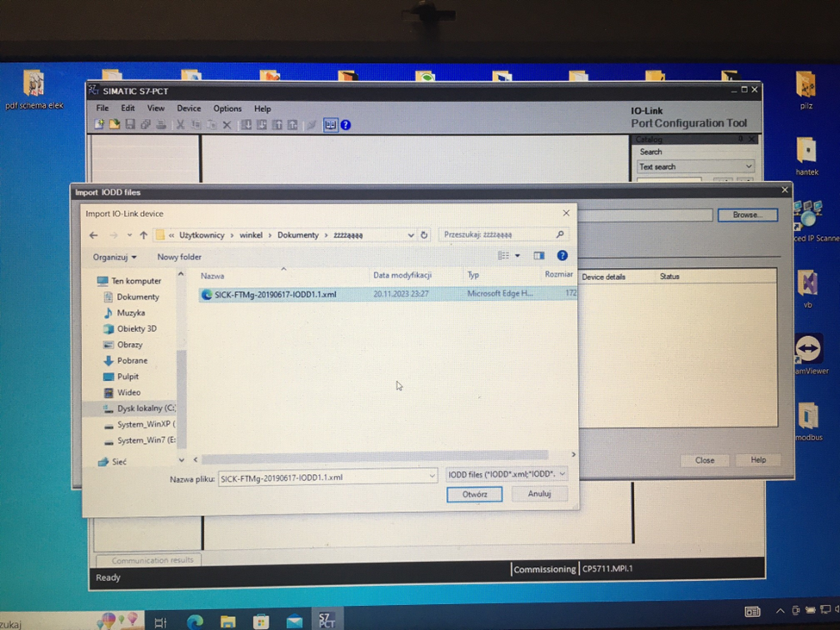Viewport: 840px width, 630px height.
Task: Open the view options dropdown arrow
Action: pos(518,256)
